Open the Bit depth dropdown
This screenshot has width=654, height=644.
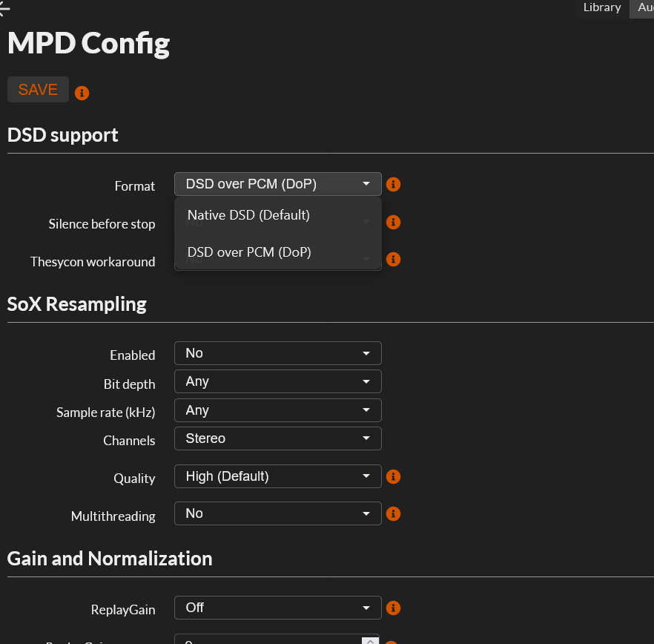click(x=278, y=381)
